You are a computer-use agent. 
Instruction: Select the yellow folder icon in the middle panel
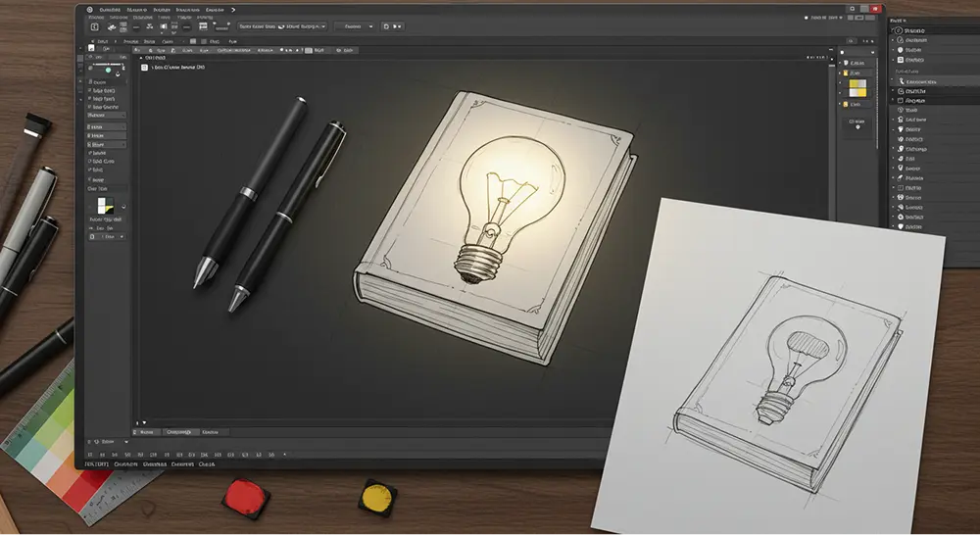pos(843,74)
